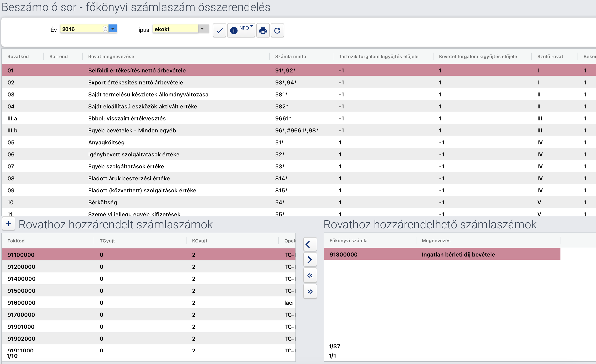Image resolution: width=596 pixels, height=364 pixels.
Task: Select row Igénybevett szolgáltatások értéke
Action: coord(299,155)
